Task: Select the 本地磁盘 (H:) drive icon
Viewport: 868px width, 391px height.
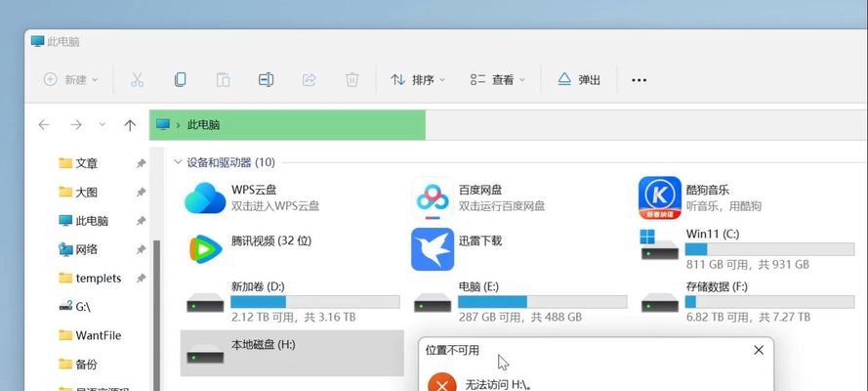Action: [205, 354]
